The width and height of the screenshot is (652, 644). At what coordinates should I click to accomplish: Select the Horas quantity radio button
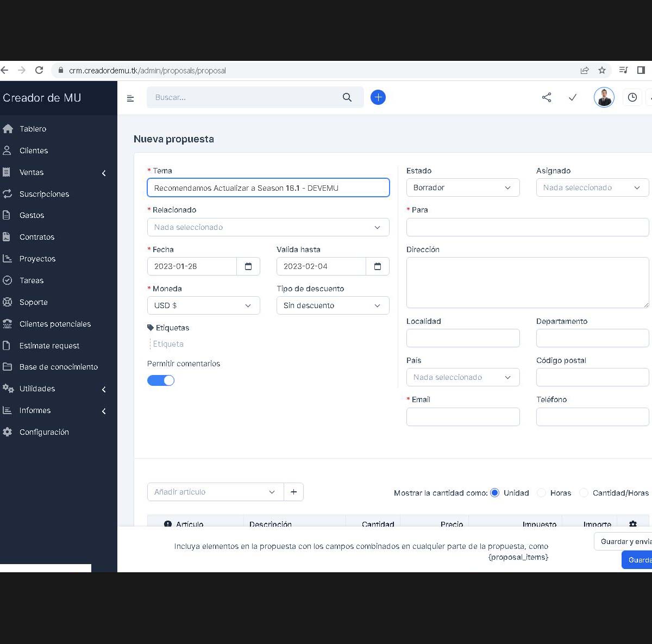click(x=541, y=493)
